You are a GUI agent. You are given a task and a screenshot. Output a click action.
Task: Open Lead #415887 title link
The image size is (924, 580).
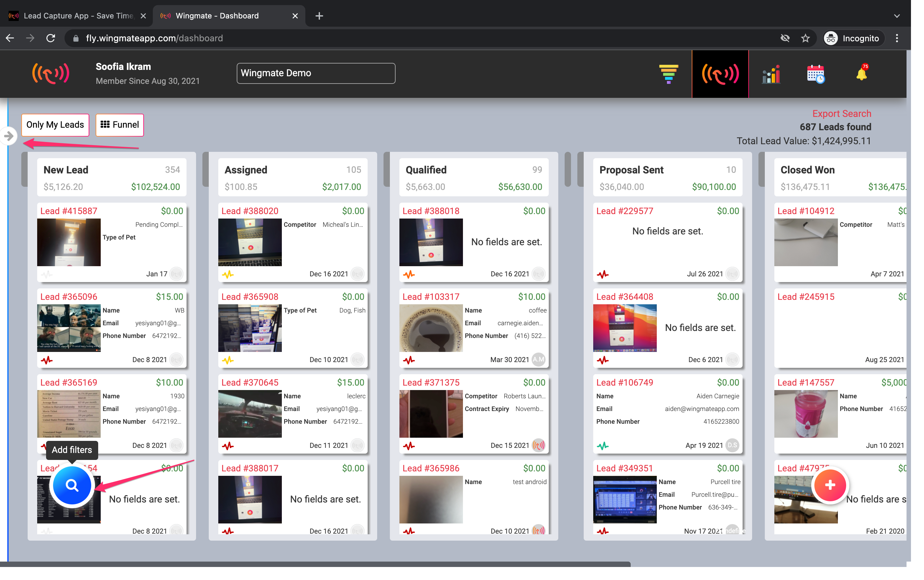pyautogui.click(x=69, y=211)
